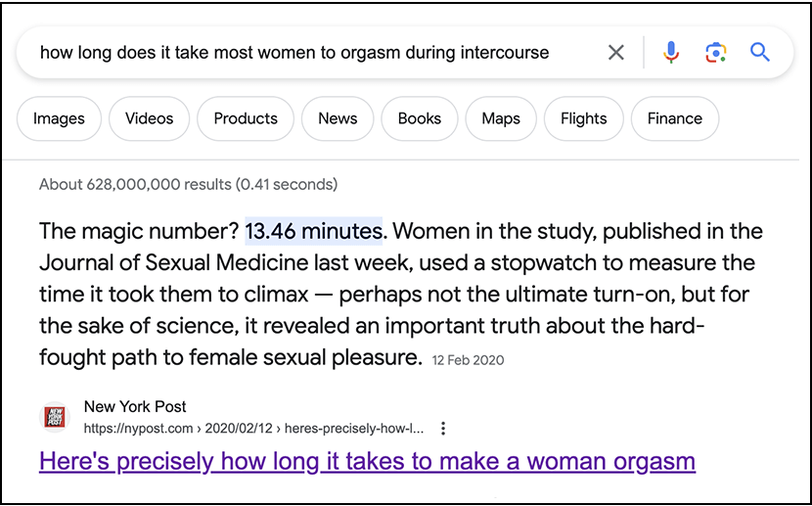Click the highlighted "13.46 minutes" text
This screenshot has width=812, height=506.
[313, 232]
